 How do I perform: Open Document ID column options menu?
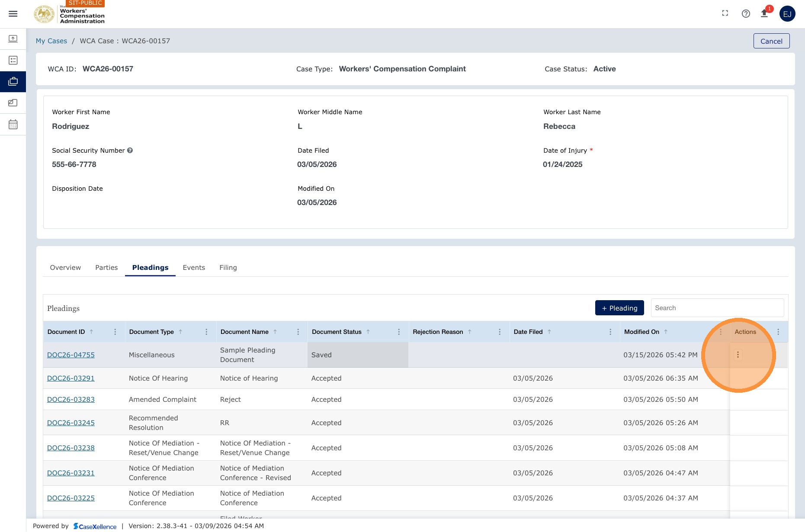pyautogui.click(x=115, y=332)
